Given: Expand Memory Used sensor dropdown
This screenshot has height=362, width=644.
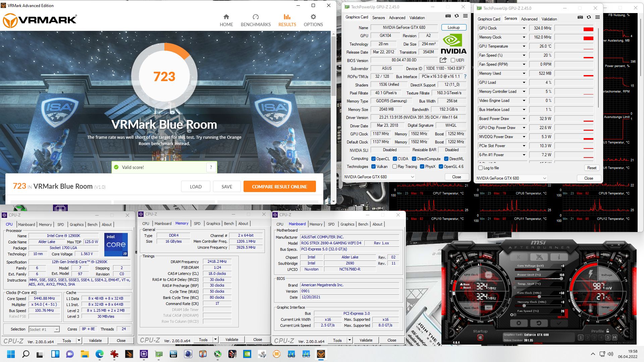Looking at the screenshot, I should click(524, 73).
